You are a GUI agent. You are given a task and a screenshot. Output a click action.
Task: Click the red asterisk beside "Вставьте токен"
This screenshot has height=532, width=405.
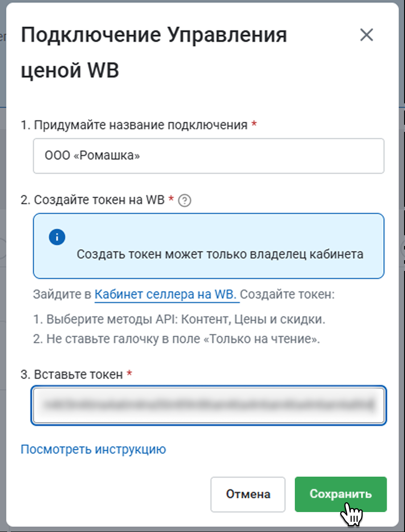click(x=129, y=374)
